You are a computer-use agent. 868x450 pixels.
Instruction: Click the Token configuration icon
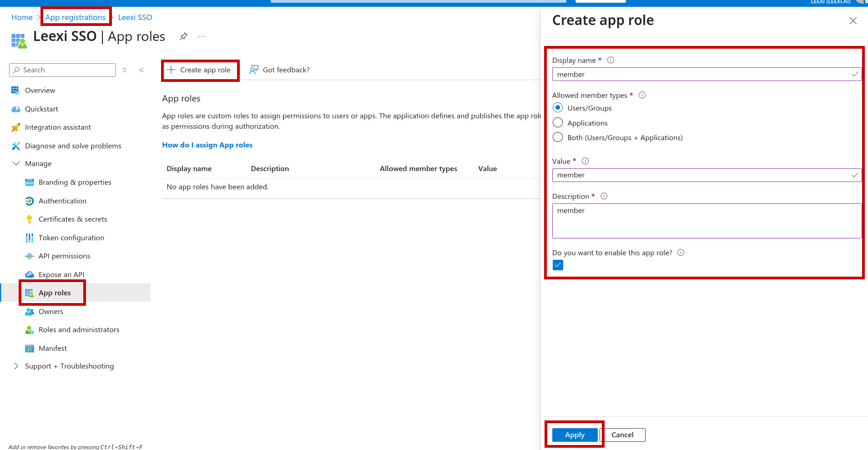click(x=30, y=238)
